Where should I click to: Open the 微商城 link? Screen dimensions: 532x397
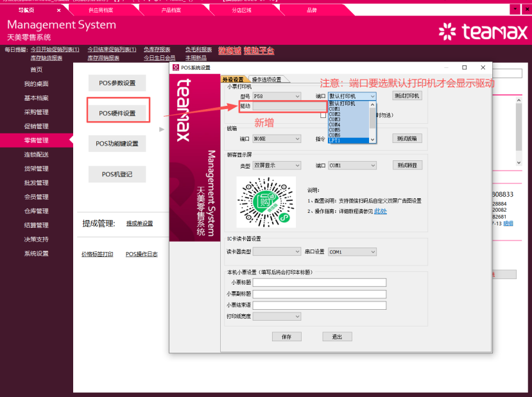pyautogui.click(x=230, y=51)
